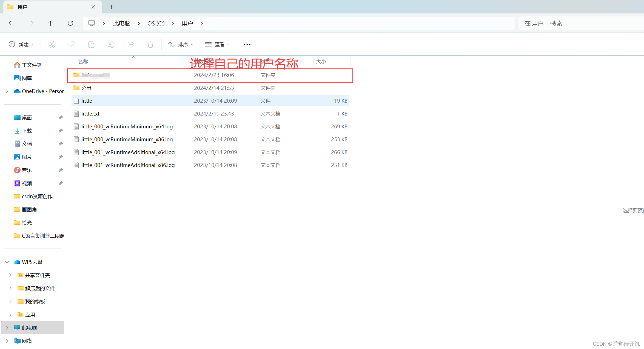This screenshot has width=644, height=349.
Task: Refresh the current folder view
Action: pos(70,23)
